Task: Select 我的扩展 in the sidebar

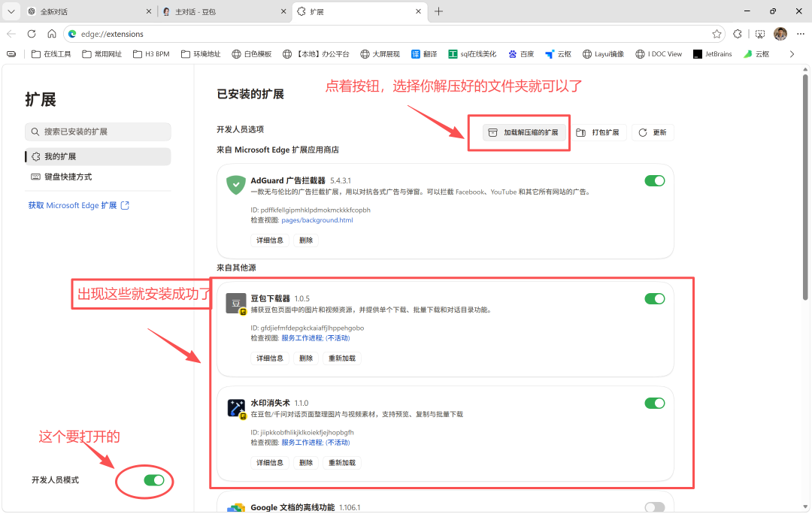Action: tap(98, 156)
